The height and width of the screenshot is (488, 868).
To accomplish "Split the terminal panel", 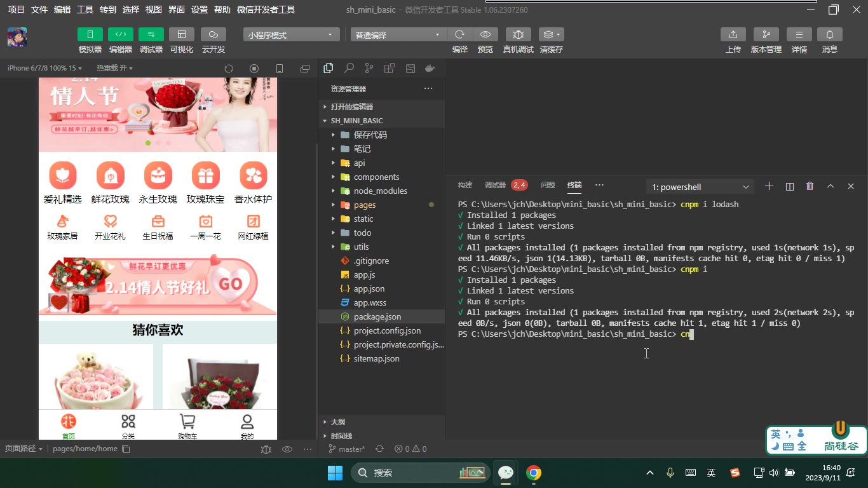I will (x=790, y=186).
